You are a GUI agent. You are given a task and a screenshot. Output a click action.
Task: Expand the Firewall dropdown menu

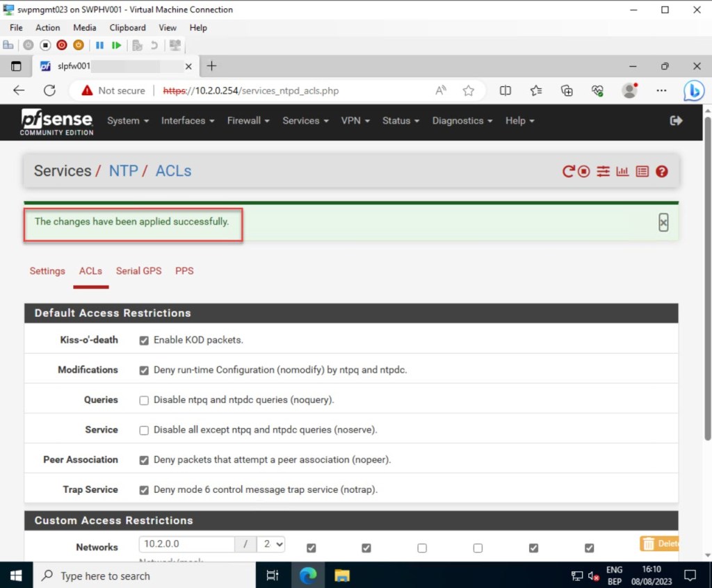click(248, 121)
